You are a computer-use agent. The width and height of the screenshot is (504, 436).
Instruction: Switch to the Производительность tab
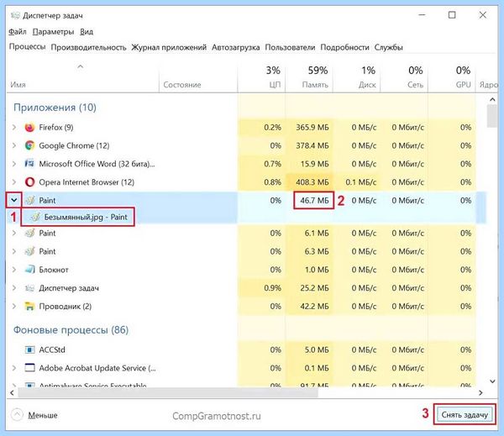tap(88, 47)
